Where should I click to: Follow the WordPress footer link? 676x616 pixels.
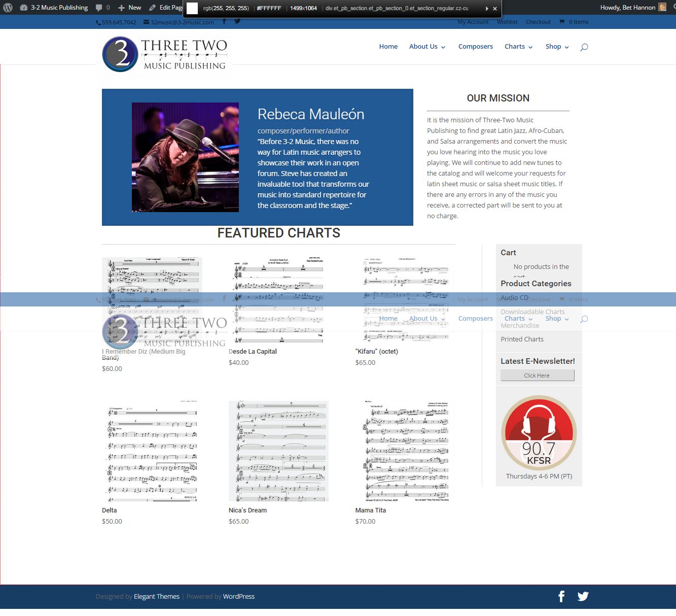click(x=239, y=597)
